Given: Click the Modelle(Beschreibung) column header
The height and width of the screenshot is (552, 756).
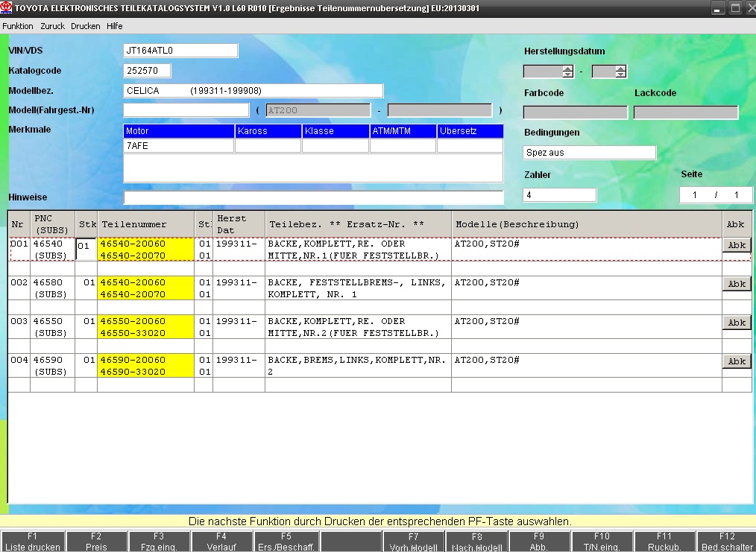Looking at the screenshot, I should tap(587, 224).
